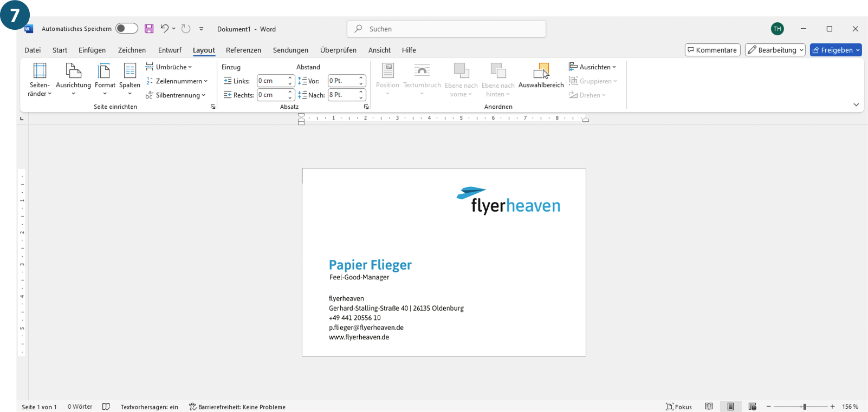Screen dimensions: 868x412
Task: Open the quick access toolbar customize menu
Action: 201,29
